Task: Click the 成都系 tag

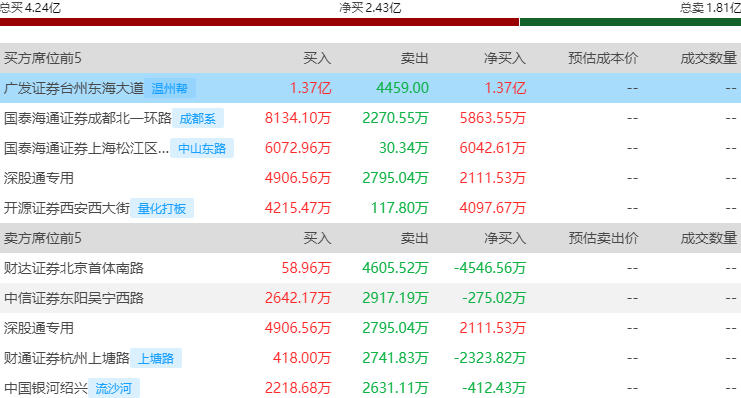Action: (198, 118)
